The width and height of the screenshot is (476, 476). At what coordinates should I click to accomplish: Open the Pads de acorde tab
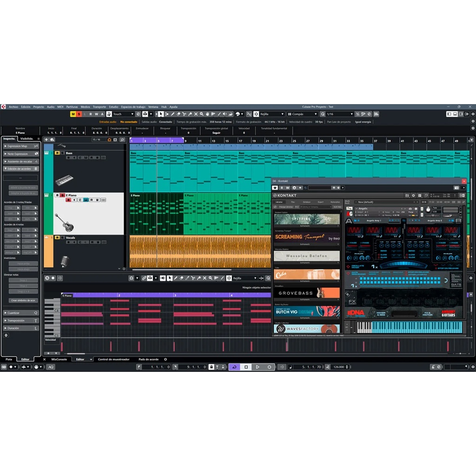[x=148, y=359]
